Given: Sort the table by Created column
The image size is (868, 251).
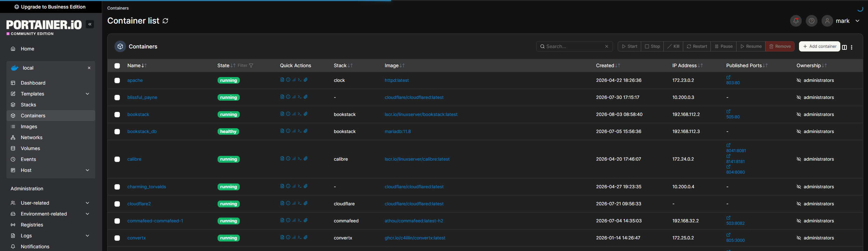Looking at the screenshot, I should pos(608,65).
